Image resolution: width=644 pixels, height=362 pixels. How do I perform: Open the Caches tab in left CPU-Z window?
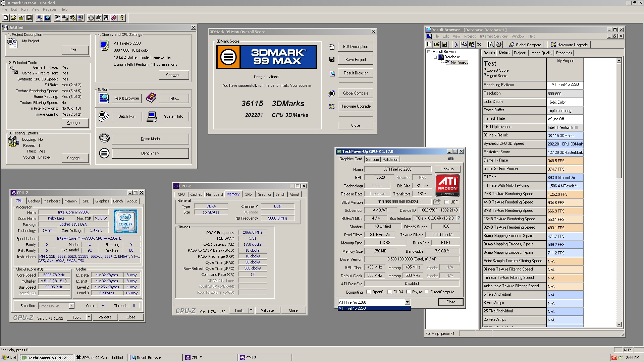pos(34,201)
